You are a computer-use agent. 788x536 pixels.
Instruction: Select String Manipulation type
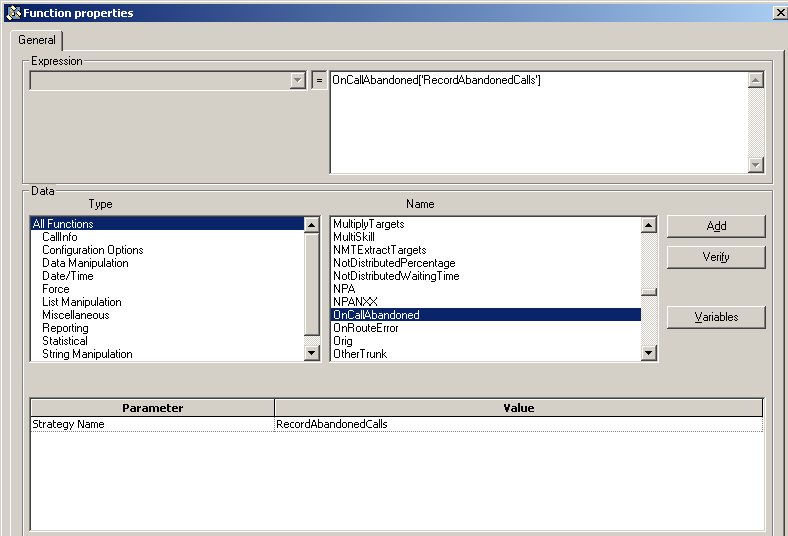click(87, 354)
